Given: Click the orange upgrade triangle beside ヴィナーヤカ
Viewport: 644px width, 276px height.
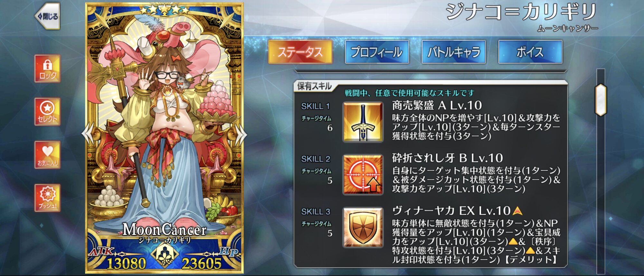Looking at the screenshot, I should click(517, 211).
